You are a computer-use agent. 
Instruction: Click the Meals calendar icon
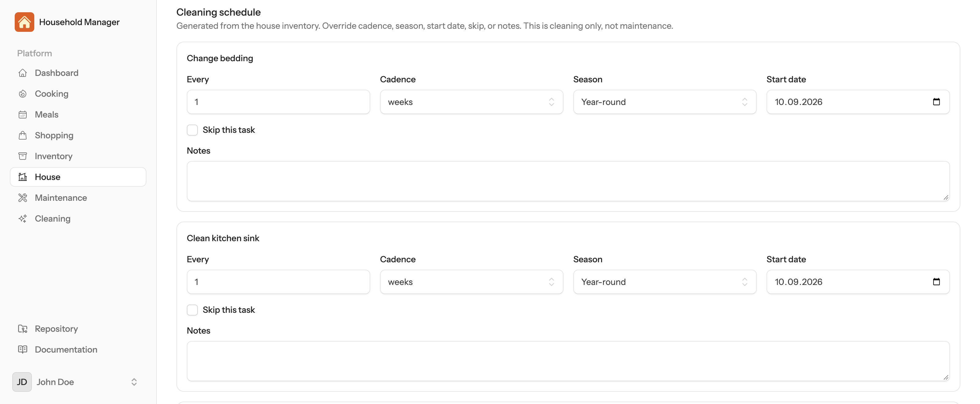23,115
